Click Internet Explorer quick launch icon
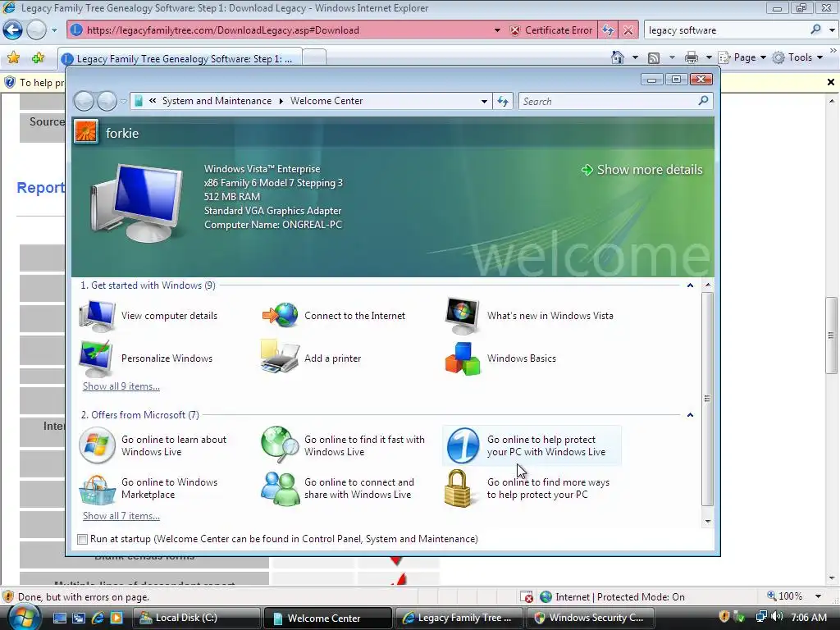This screenshot has width=840, height=630. [98, 618]
